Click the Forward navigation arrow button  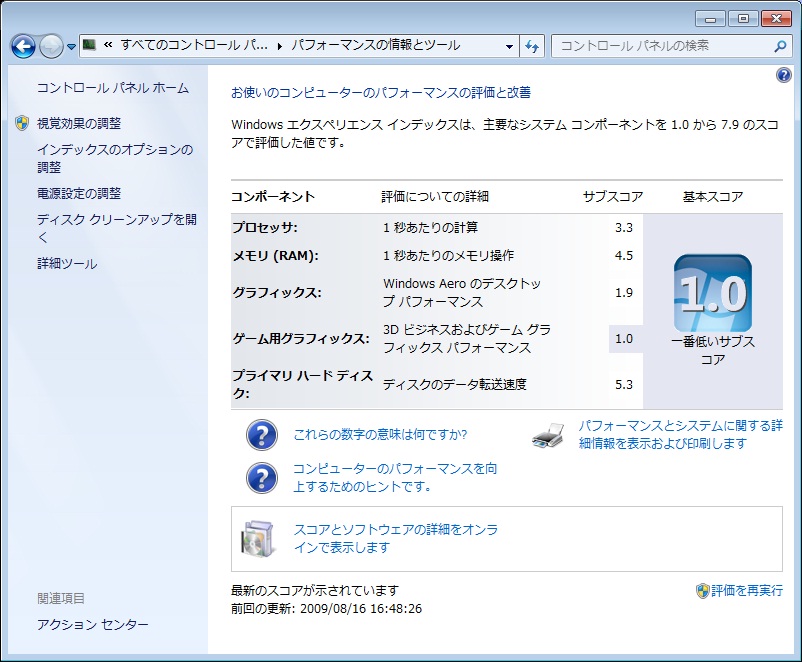click(51, 47)
